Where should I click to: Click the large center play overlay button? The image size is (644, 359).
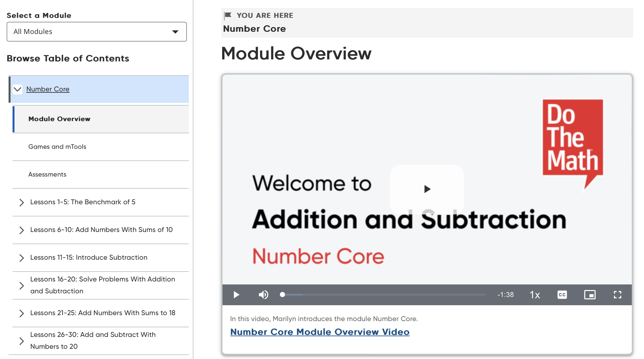pyautogui.click(x=427, y=189)
